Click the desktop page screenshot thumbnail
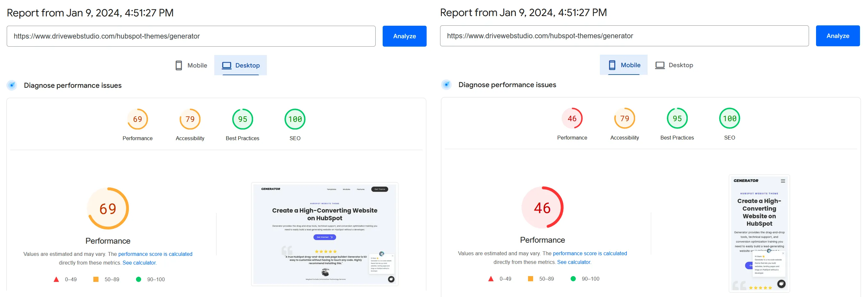This screenshot has width=868, height=297. tap(325, 234)
